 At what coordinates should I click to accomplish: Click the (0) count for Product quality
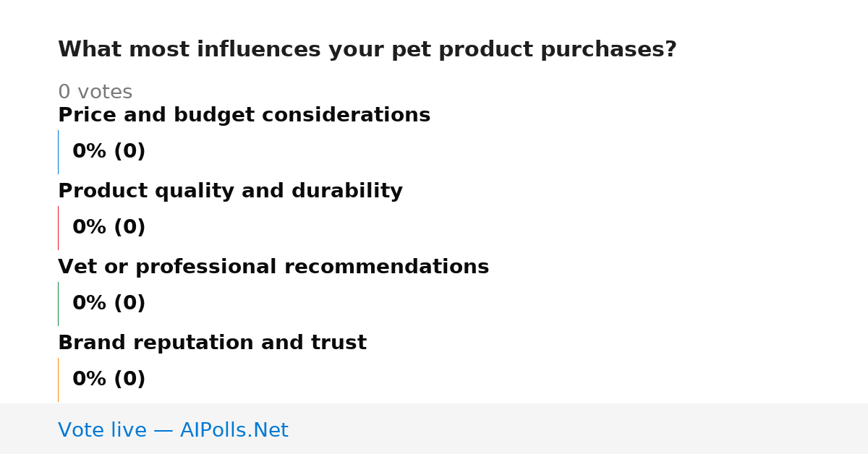point(129,228)
